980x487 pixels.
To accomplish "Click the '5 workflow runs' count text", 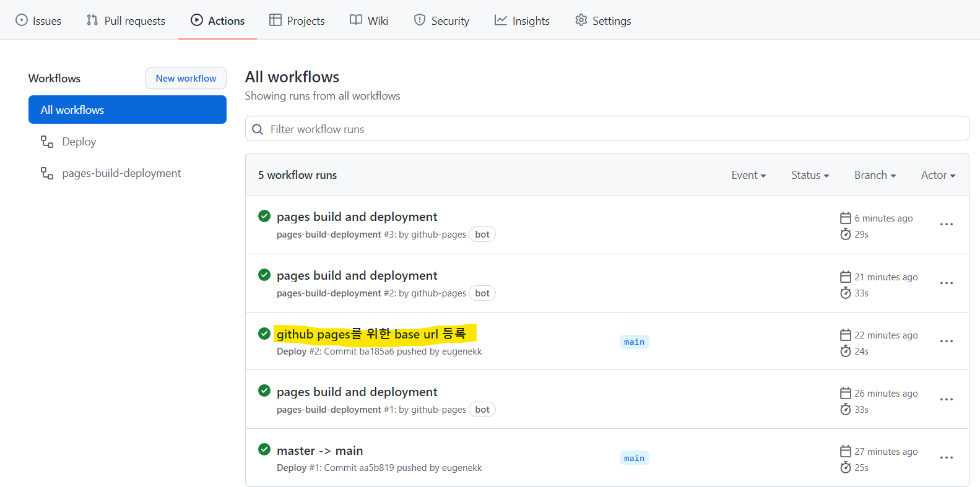I will coord(298,175).
